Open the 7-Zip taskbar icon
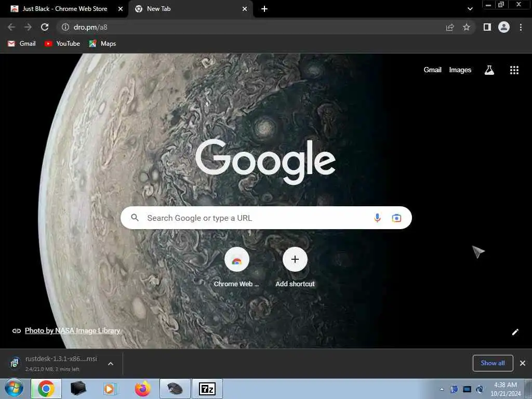 pyautogui.click(x=207, y=389)
